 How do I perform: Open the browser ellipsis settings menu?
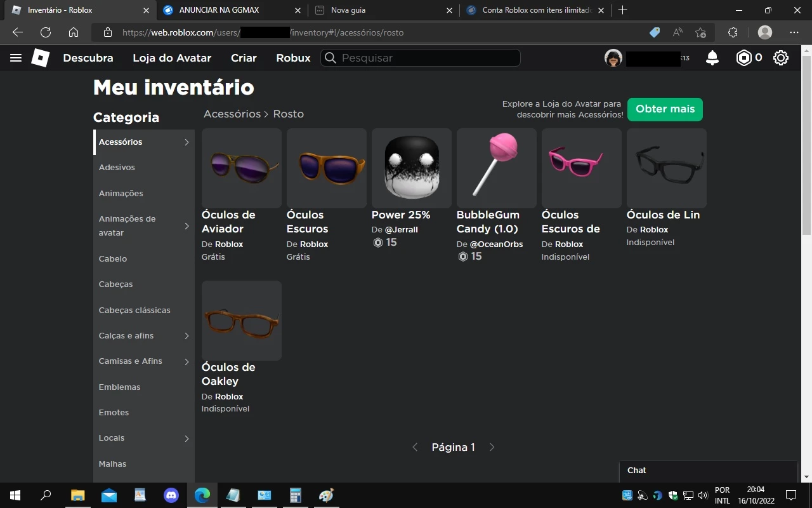[794, 32]
